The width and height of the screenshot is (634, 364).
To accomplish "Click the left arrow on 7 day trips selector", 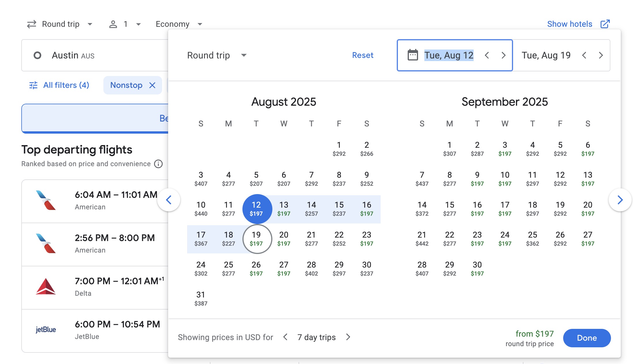I will click(x=285, y=337).
